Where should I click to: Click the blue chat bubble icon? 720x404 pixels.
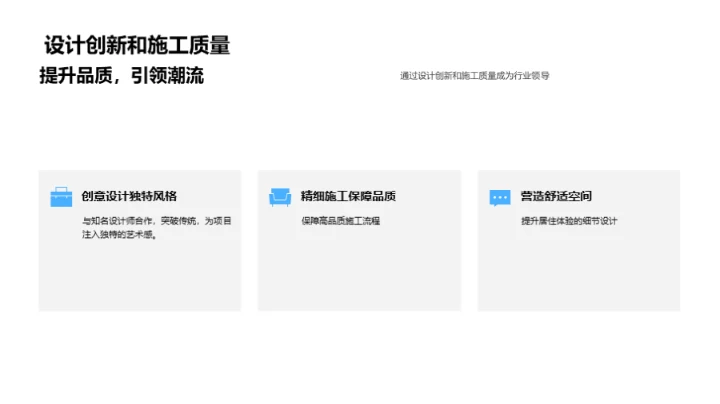pos(500,198)
